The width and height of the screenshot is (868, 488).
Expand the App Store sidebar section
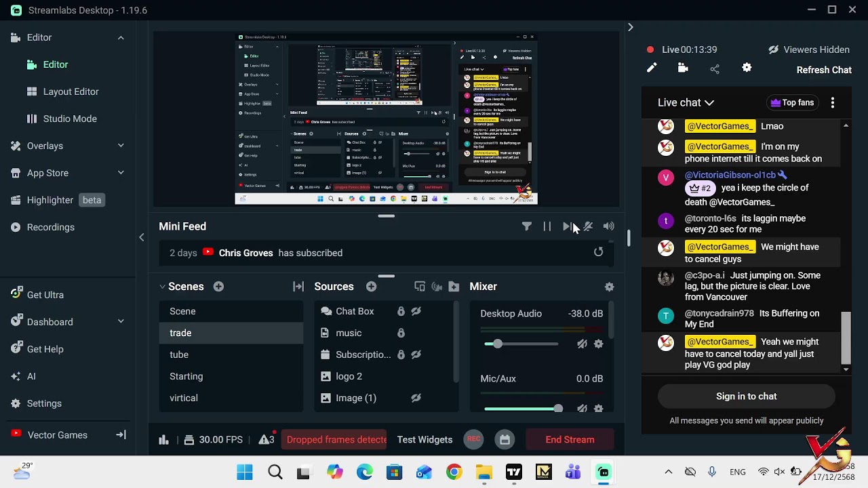121,173
